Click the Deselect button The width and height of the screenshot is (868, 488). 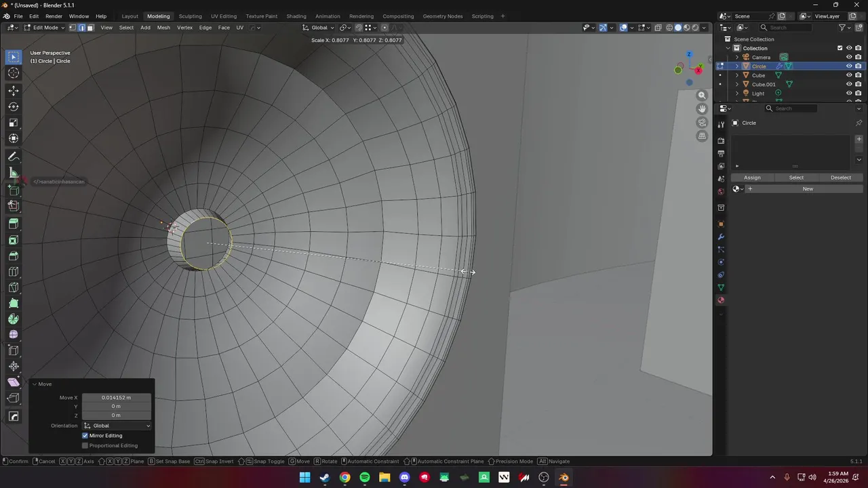click(841, 178)
